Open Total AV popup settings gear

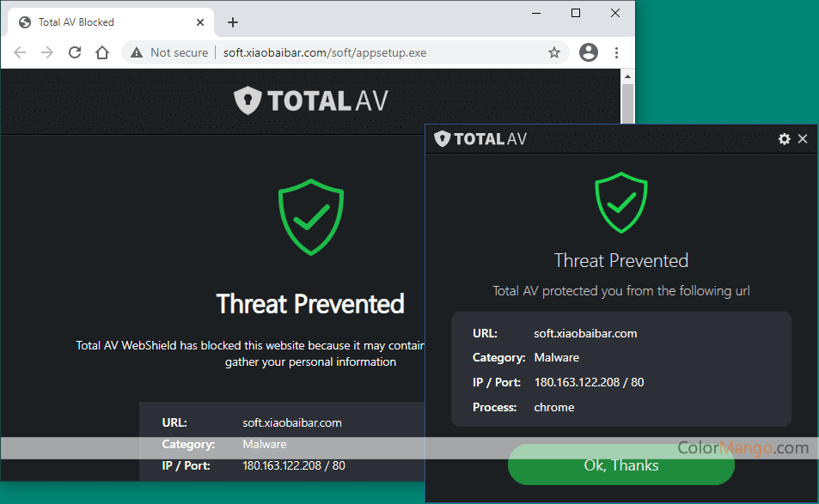[784, 139]
